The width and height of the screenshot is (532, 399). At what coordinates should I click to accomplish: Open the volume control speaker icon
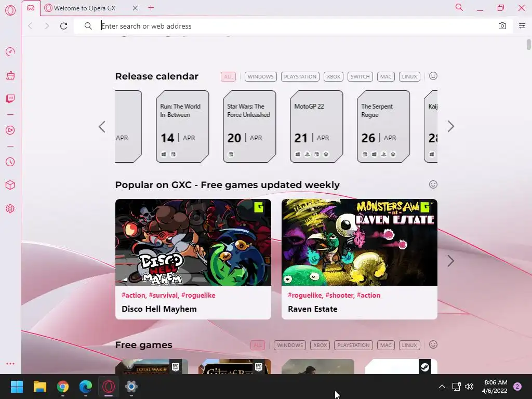tap(469, 387)
